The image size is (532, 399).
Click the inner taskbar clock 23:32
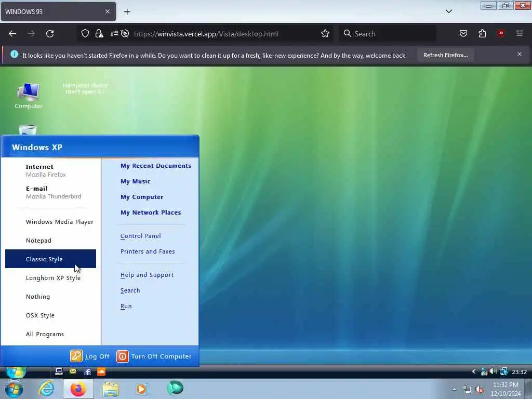pyautogui.click(x=519, y=372)
